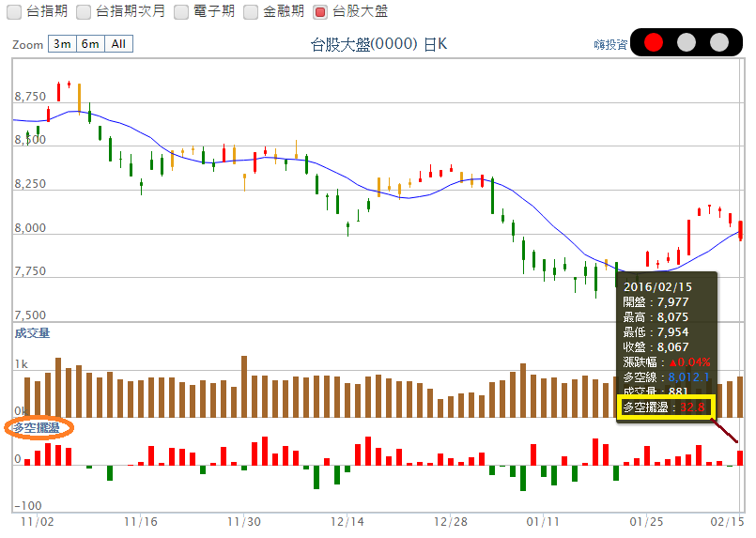
Task: Select the All zoom range
Action: pos(119,44)
